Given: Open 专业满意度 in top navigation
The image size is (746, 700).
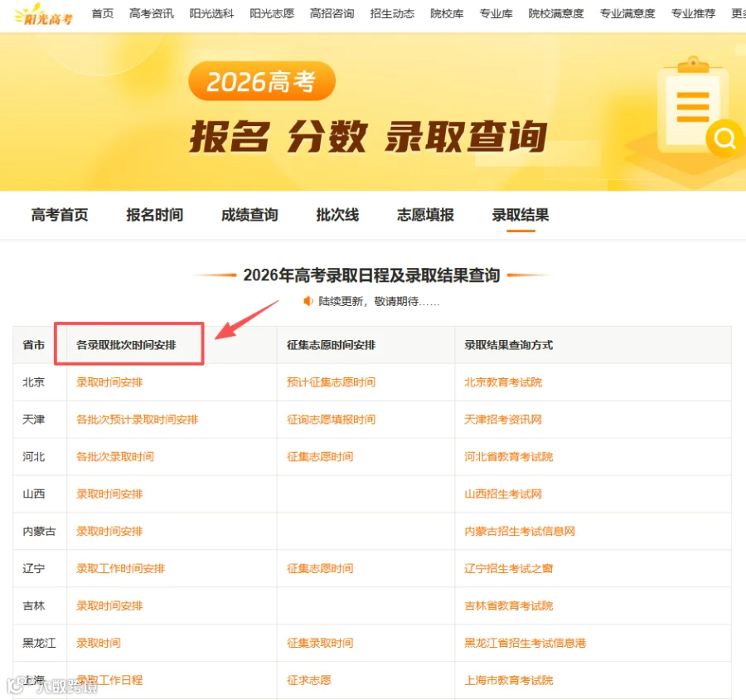Looking at the screenshot, I should coord(627,14).
